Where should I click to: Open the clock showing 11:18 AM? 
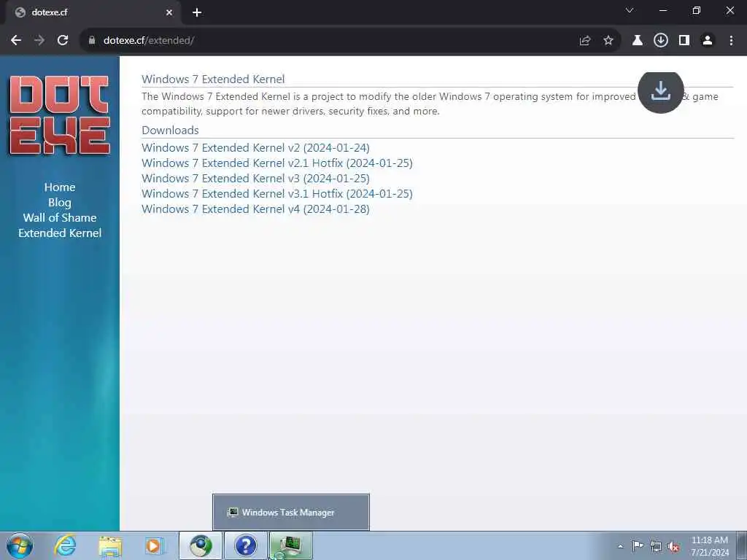(710, 546)
